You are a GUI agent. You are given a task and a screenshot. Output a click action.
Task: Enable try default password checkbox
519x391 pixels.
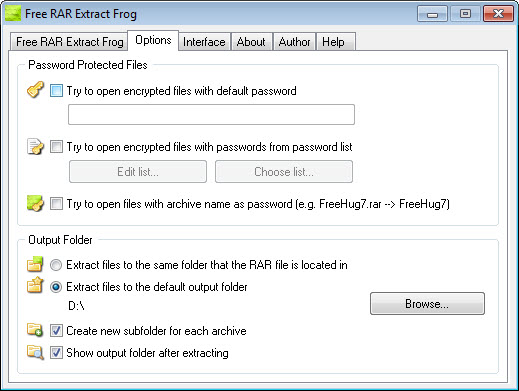56,90
